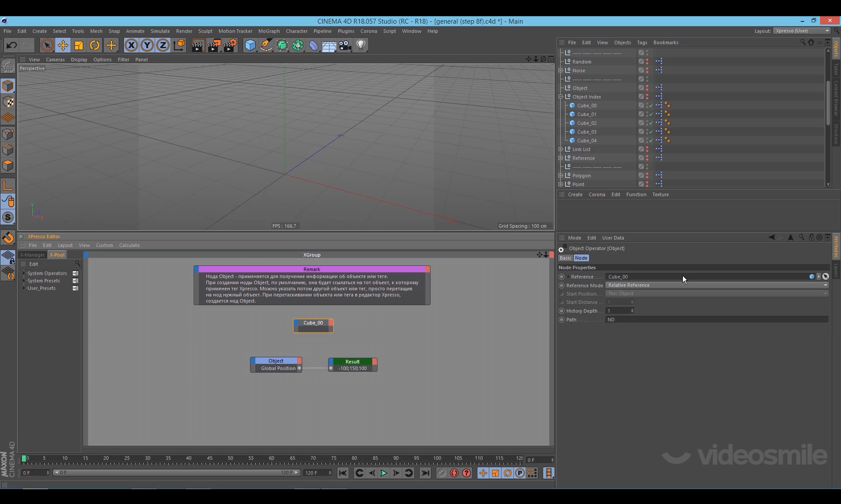Click the Undo arrow icon
The height and width of the screenshot is (504, 841).
pos(12,45)
